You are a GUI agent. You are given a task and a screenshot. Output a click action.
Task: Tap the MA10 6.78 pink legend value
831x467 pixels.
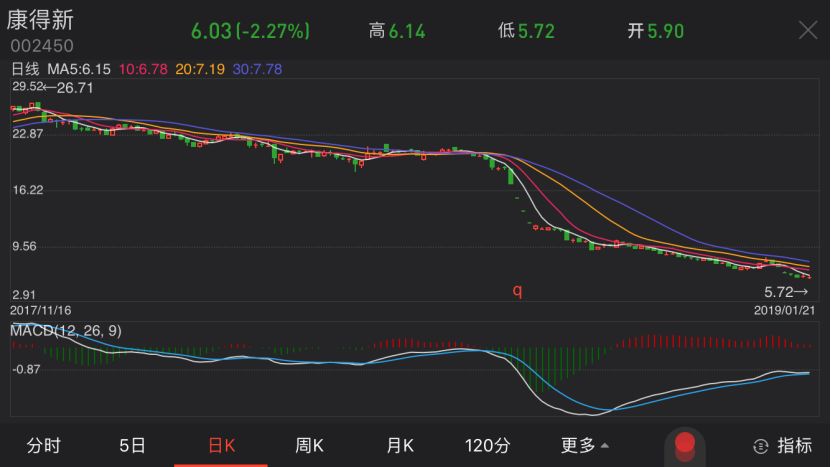tap(143, 69)
